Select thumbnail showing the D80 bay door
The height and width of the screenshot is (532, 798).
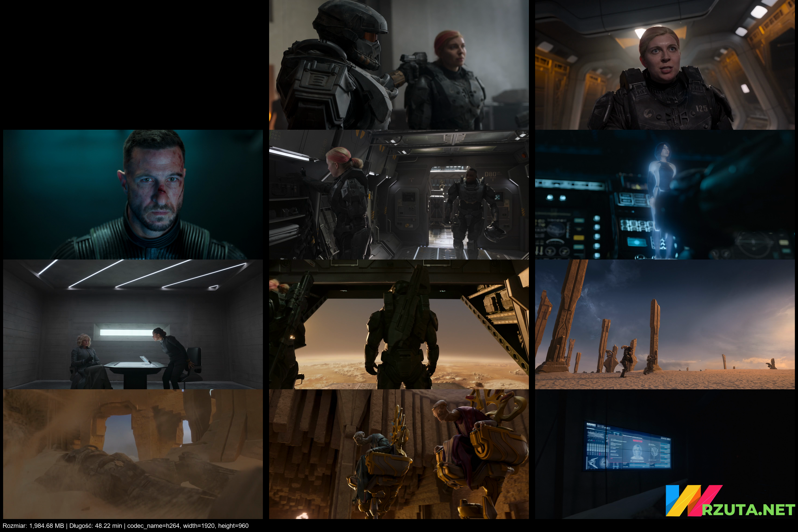399,194
